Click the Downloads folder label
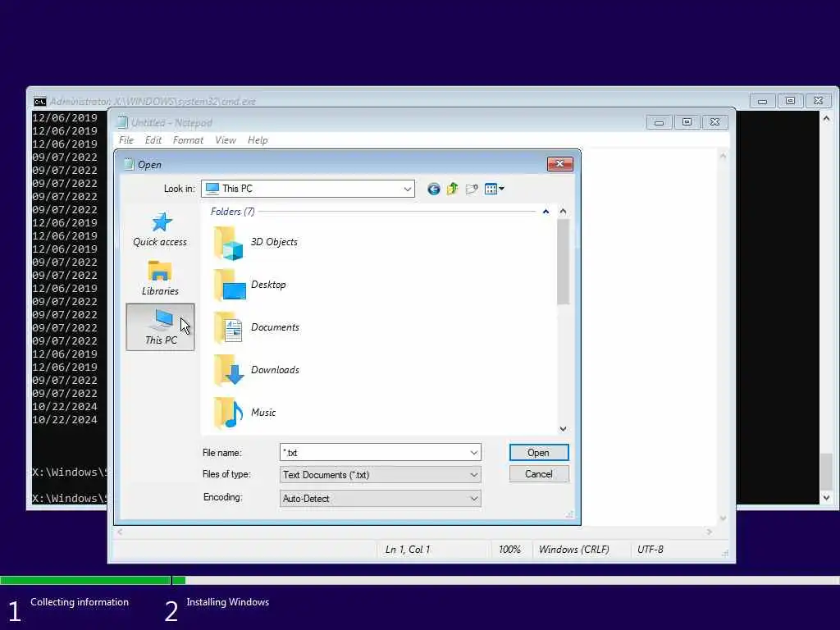Screen dimensions: 840x630 (276, 370)
